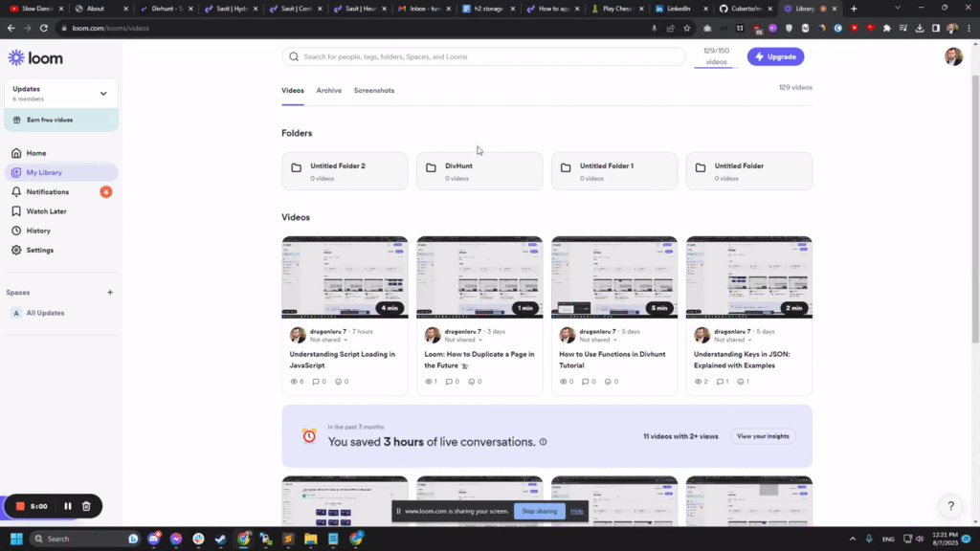Open the profile avatar menu

(953, 56)
